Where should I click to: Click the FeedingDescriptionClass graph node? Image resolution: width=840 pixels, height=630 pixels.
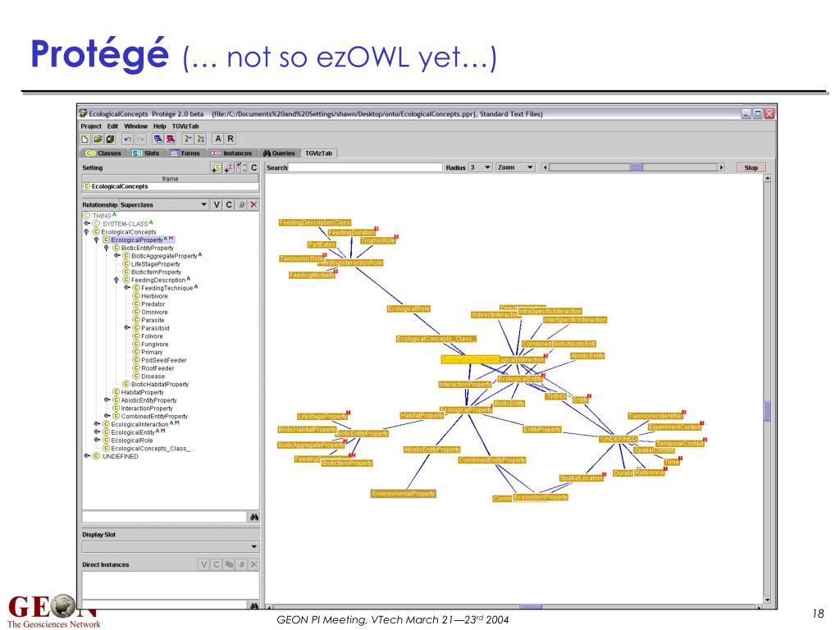point(315,222)
